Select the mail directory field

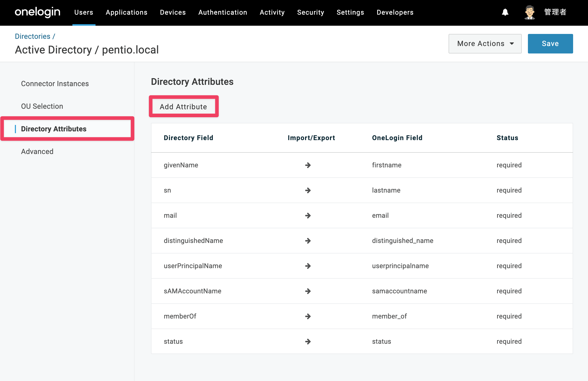170,215
